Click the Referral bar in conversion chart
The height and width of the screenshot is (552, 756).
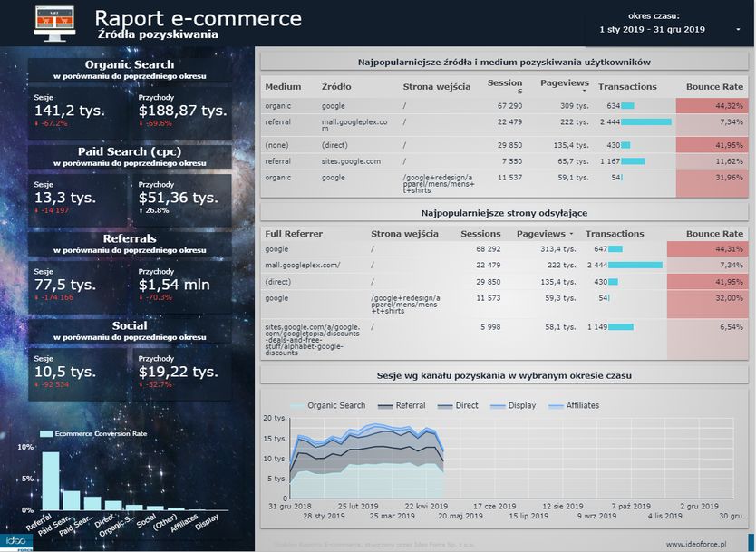tap(51, 480)
